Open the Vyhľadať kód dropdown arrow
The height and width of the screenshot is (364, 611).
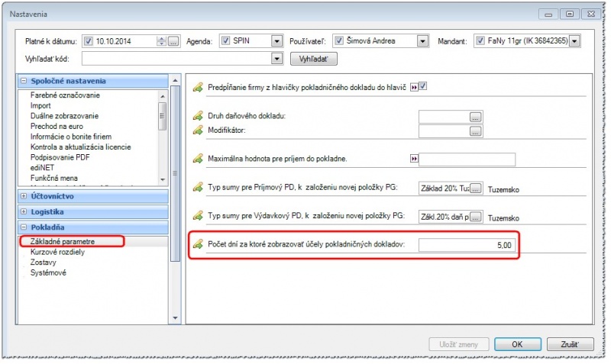tap(276, 60)
